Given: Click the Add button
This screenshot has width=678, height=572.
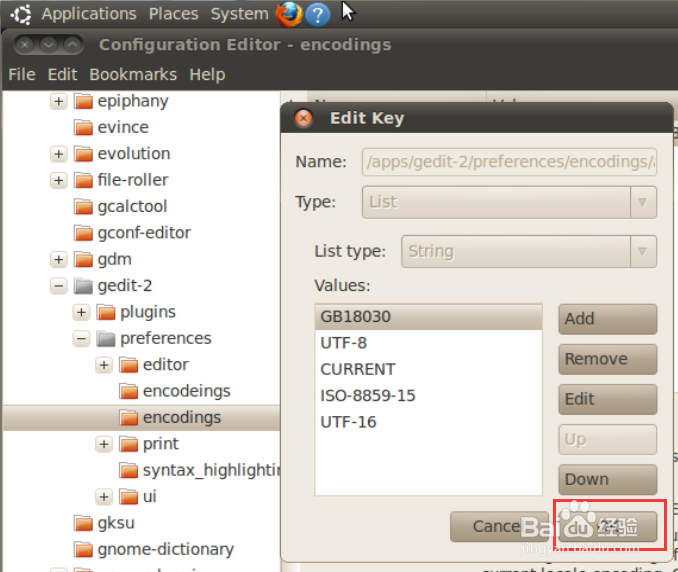Looking at the screenshot, I should click(x=608, y=319).
